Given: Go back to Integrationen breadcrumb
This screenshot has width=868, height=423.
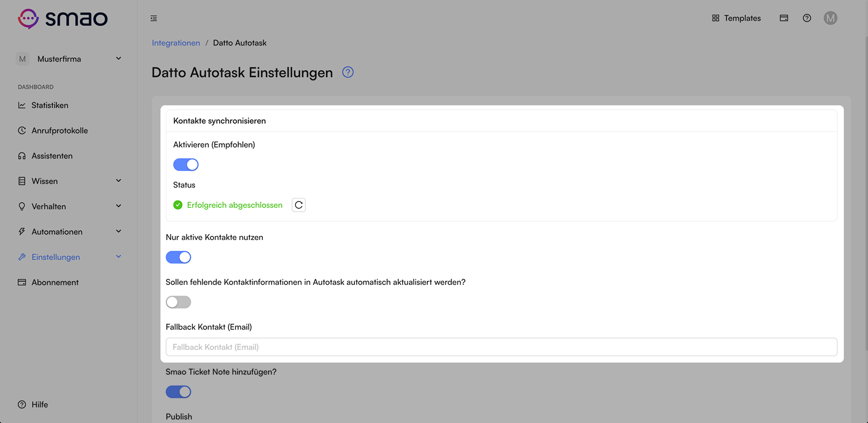Looking at the screenshot, I should coord(176,43).
